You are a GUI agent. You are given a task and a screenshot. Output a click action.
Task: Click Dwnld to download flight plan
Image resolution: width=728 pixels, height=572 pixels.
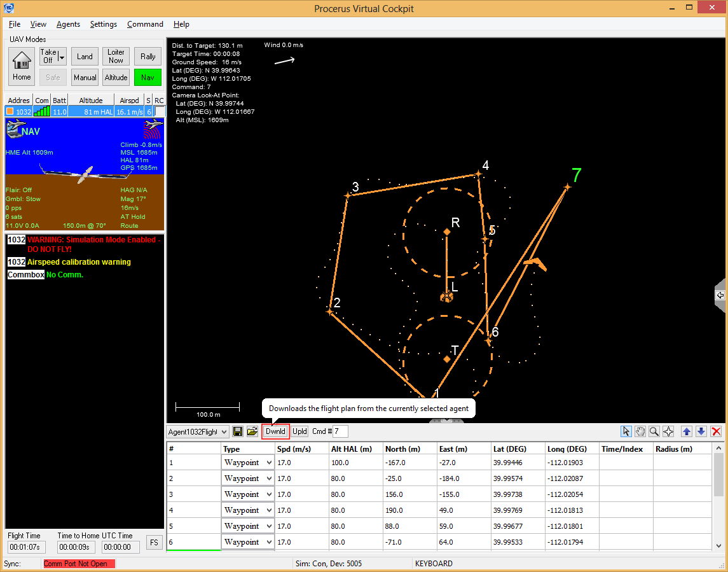[275, 431]
